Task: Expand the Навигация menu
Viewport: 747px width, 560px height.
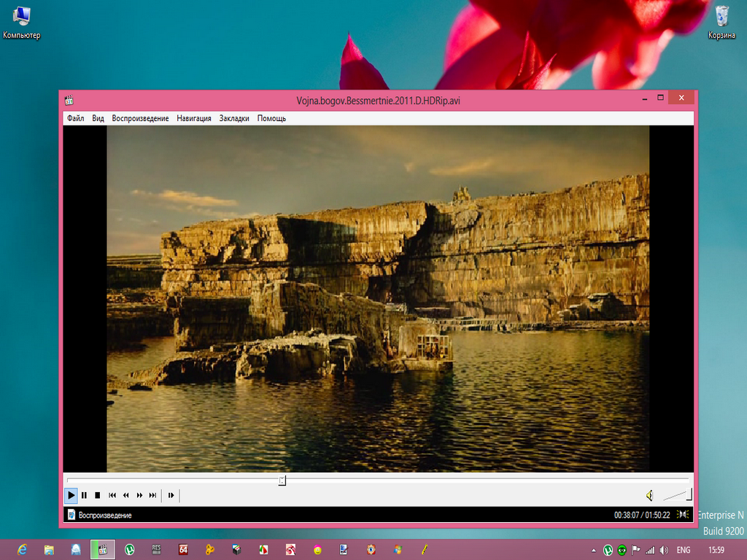Action: click(x=194, y=118)
